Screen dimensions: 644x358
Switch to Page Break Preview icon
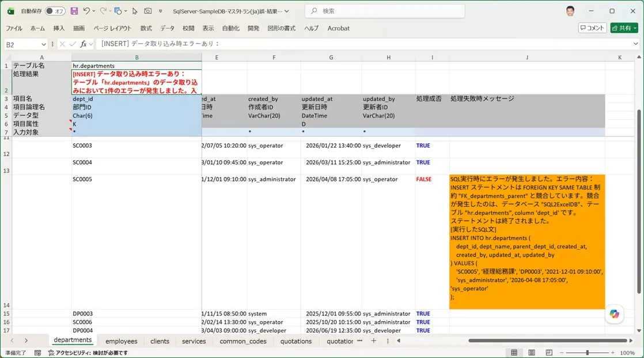[549, 353]
